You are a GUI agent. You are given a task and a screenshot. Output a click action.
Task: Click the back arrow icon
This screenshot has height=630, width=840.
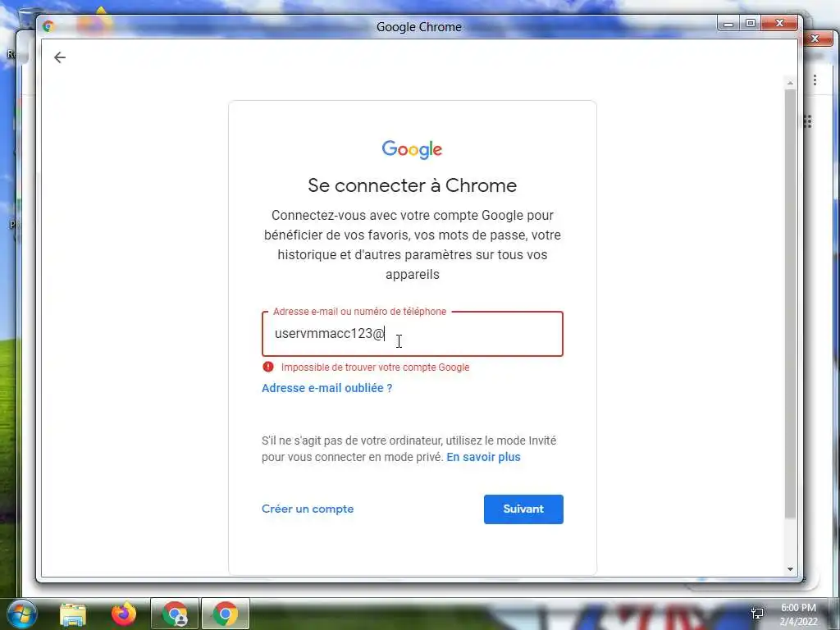click(59, 57)
